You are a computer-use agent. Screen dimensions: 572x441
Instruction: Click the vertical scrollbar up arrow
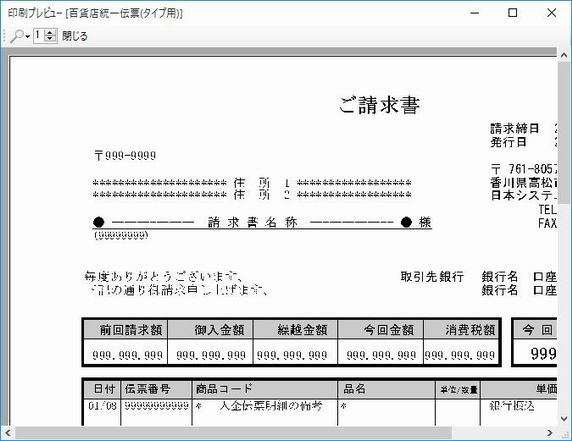pos(564,55)
